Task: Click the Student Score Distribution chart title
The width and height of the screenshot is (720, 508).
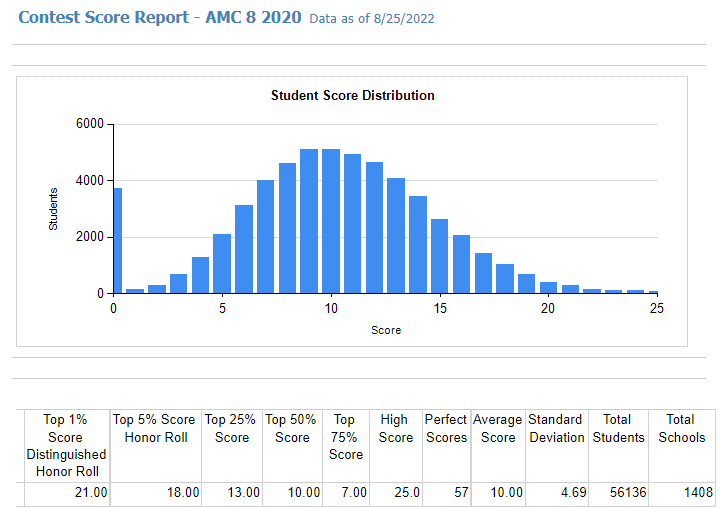Action: tap(352, 96)
